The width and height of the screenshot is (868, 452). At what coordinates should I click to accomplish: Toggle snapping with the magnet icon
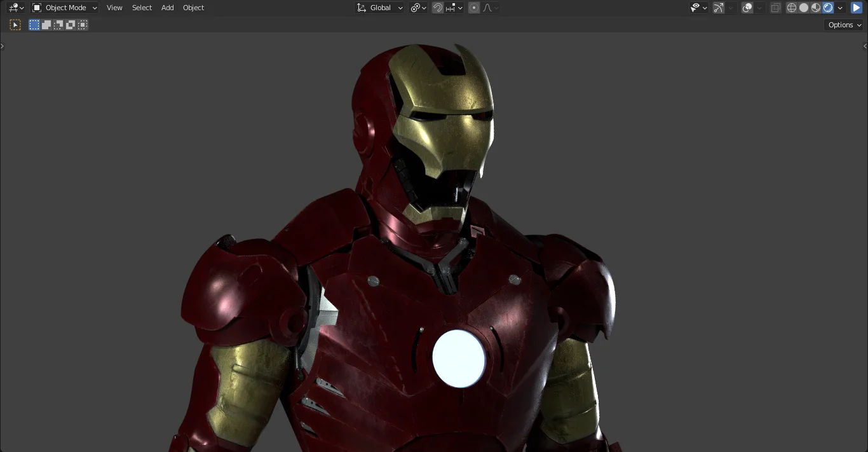[438, 7]
